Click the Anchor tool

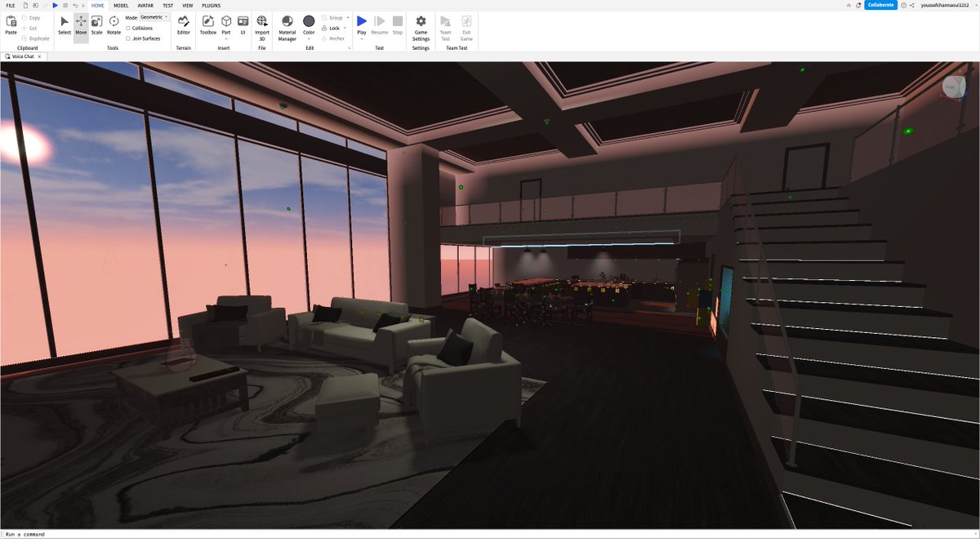tap(333, 38)
